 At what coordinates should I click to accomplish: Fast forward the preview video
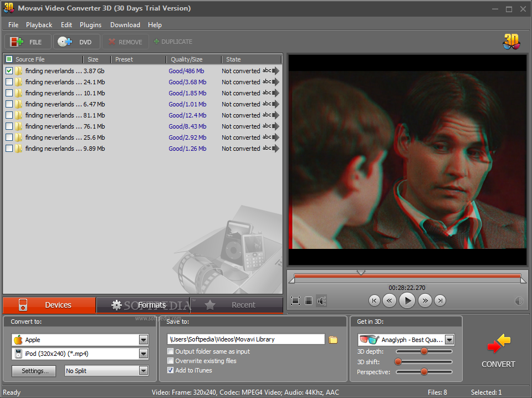tap(425, 300)
